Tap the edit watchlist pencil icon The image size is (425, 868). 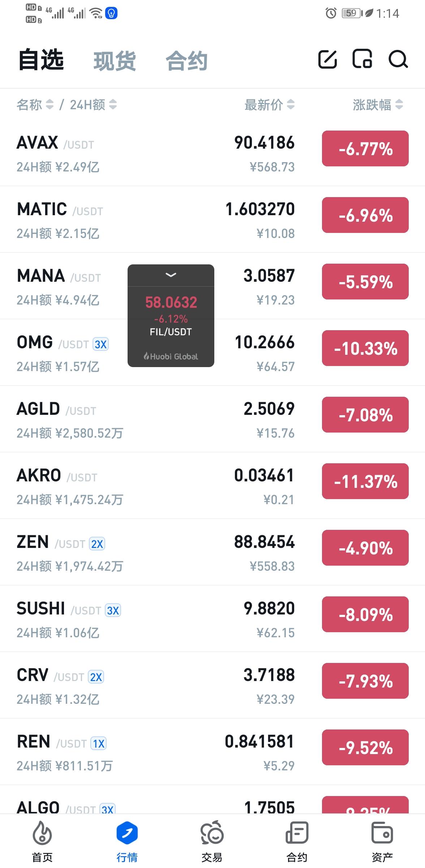pos(327,59)
